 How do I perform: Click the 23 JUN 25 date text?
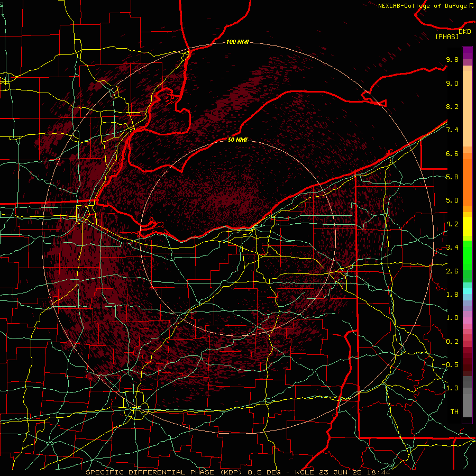pyautogui.click(x=339, y=472)
